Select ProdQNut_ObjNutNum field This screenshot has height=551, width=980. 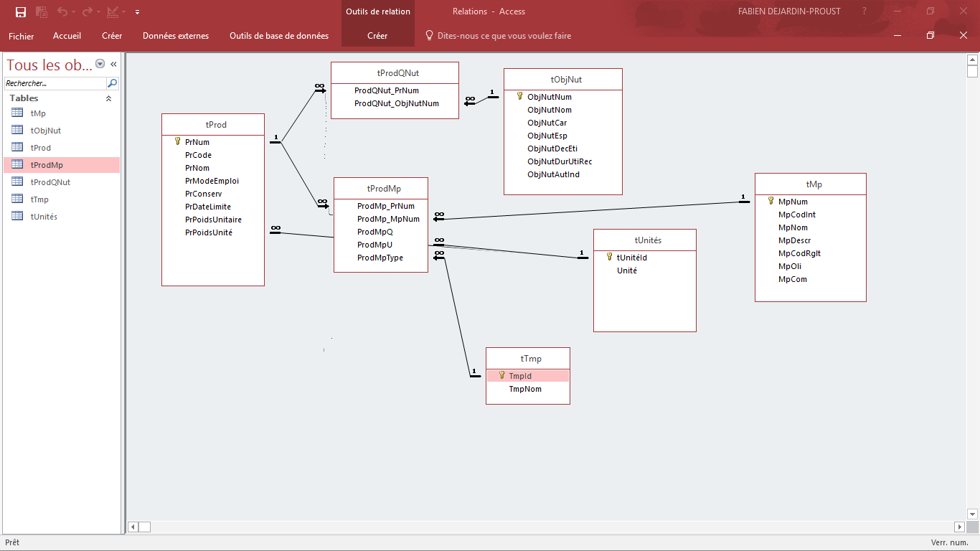[397, 103]
